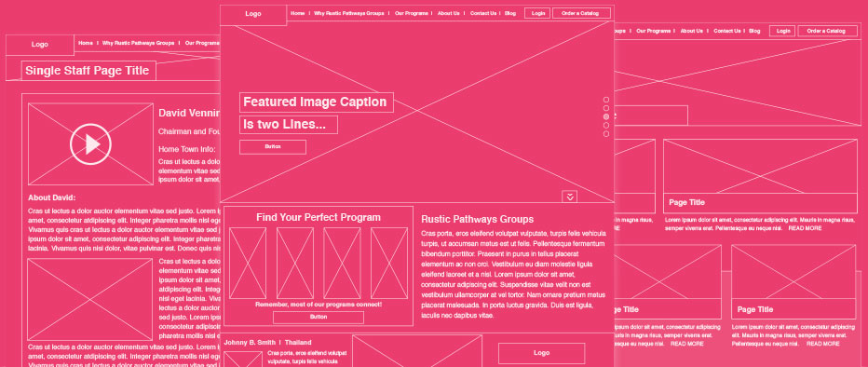Click Order a Catalog in the center window
868x367 pixels.
click(582, 13)
